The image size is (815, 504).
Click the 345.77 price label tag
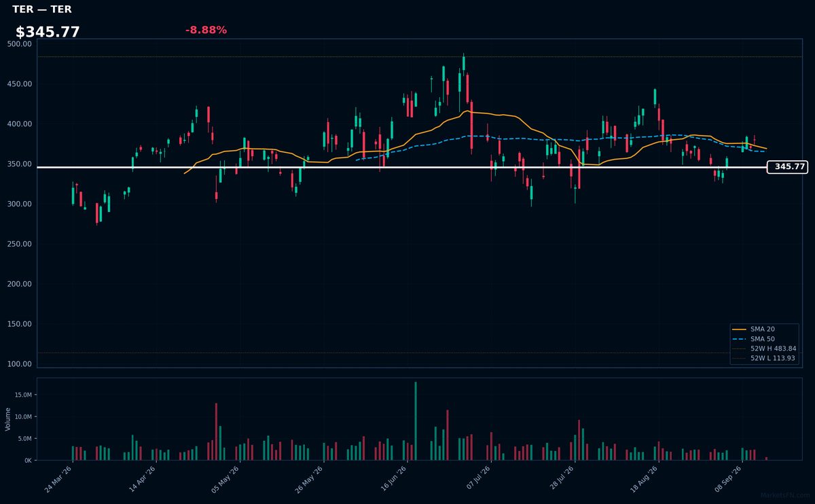click(786, 166)
